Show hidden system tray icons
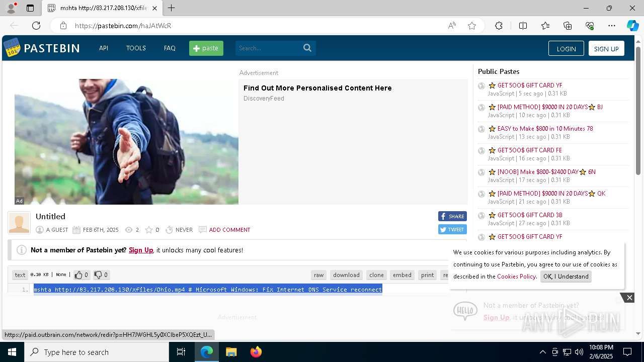Viewport: 644px width, 362px height. 542,352
